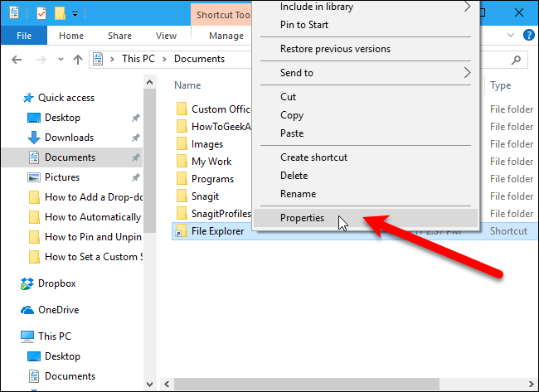
Task: Click the navigation pane scroll up arrow
Action: click(149, 82)
